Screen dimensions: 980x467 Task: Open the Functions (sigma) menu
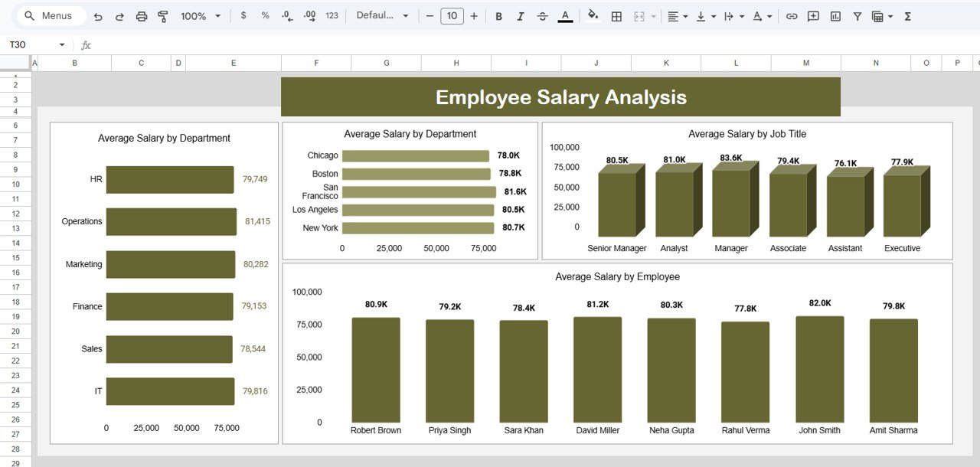pos(906,15)
